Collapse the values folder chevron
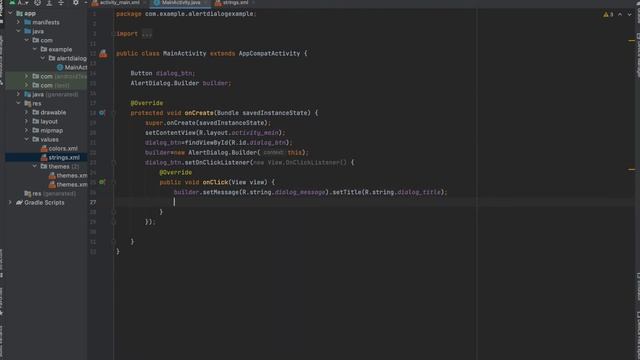Viewport: 640px width, 360px height. 27,140
